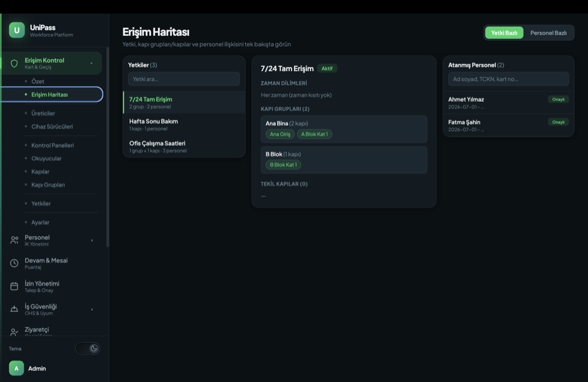Click the hard hat İş Güvenliği icon
This screenshot has width=588, height=382.
coord(14,310)
